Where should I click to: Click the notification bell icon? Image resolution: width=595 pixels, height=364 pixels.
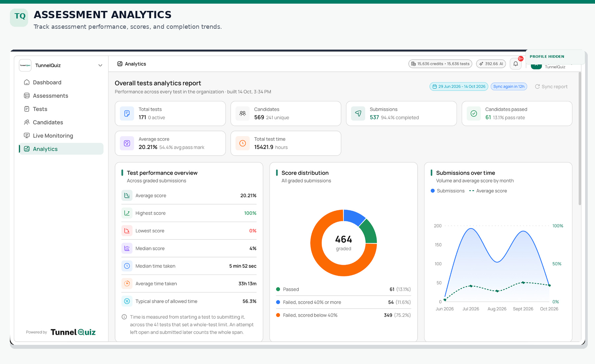click(x=515, y=64)
